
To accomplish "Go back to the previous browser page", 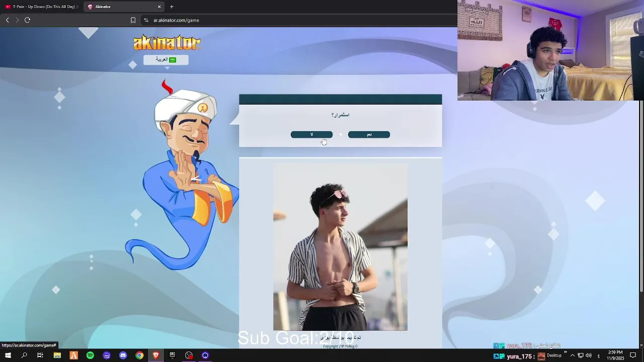I will (x=7, y=20).
